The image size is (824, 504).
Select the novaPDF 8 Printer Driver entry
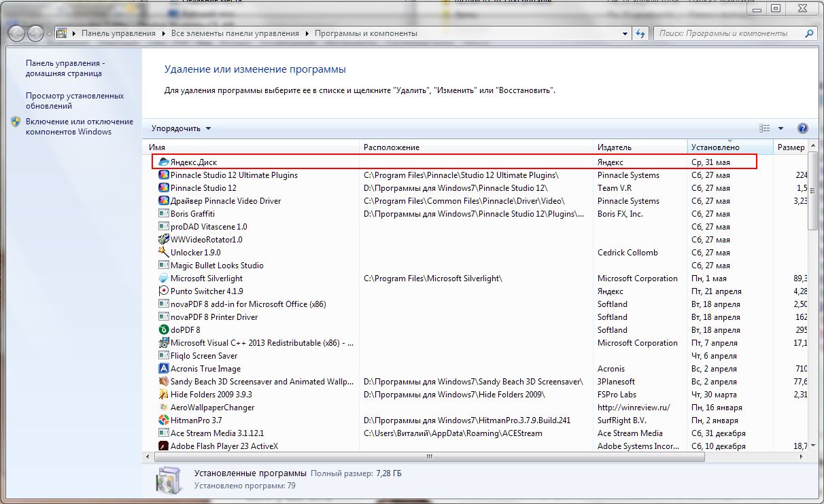[214, 317]
